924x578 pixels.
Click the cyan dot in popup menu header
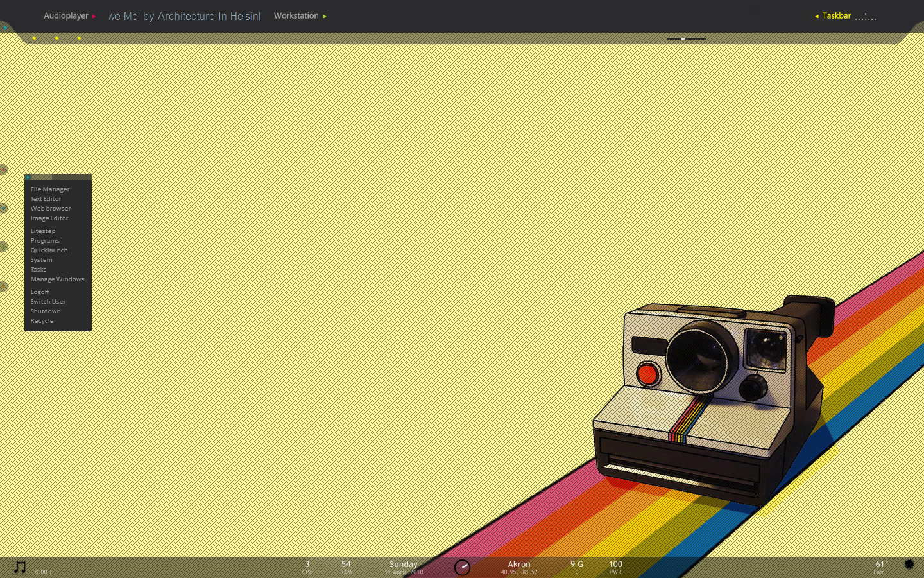coord(28,177)
